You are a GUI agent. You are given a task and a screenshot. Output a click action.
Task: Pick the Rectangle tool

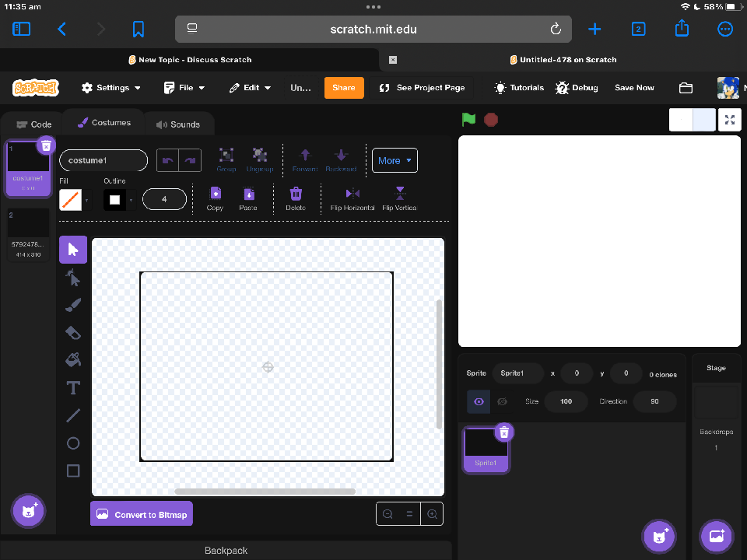pyautogui.click(x=72, y=470)
